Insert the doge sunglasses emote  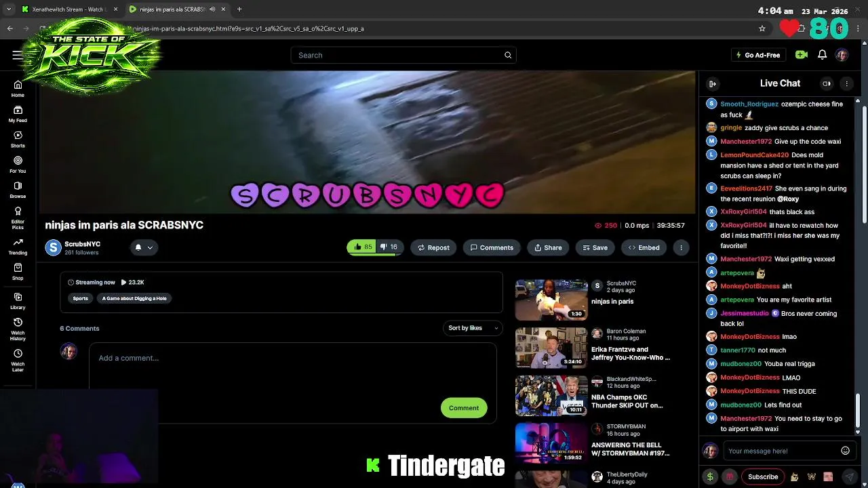[794, 476]
